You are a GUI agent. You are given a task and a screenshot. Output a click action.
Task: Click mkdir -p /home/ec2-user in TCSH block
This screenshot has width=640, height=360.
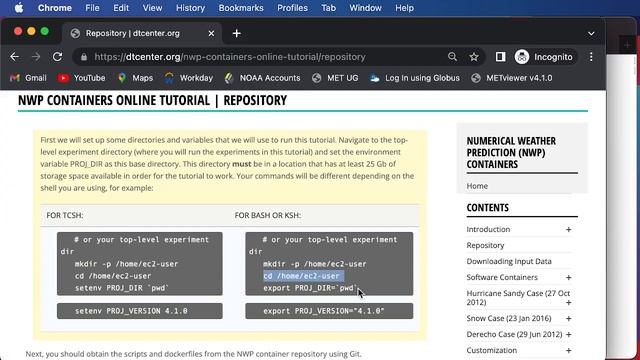tap(126, 264)
